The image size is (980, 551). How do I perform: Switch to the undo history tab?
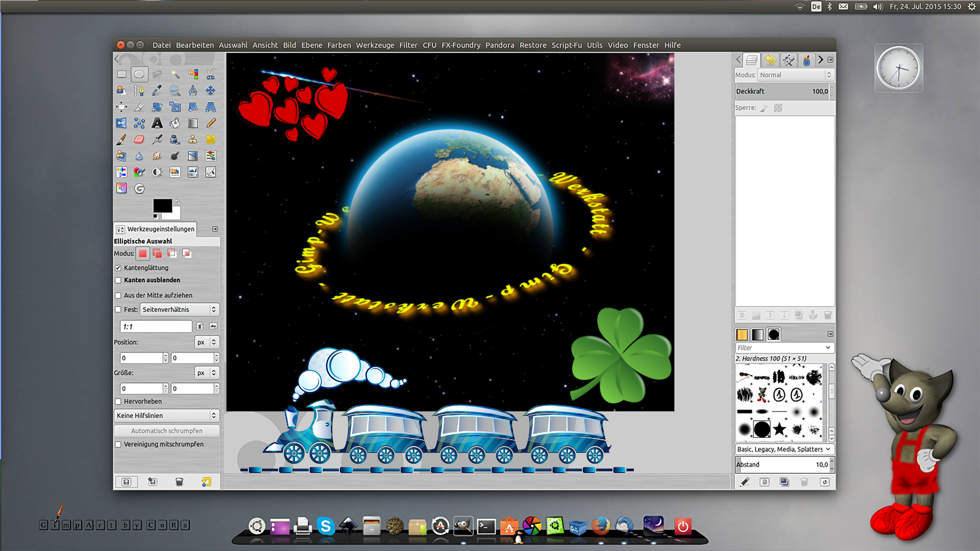[770, 60]
